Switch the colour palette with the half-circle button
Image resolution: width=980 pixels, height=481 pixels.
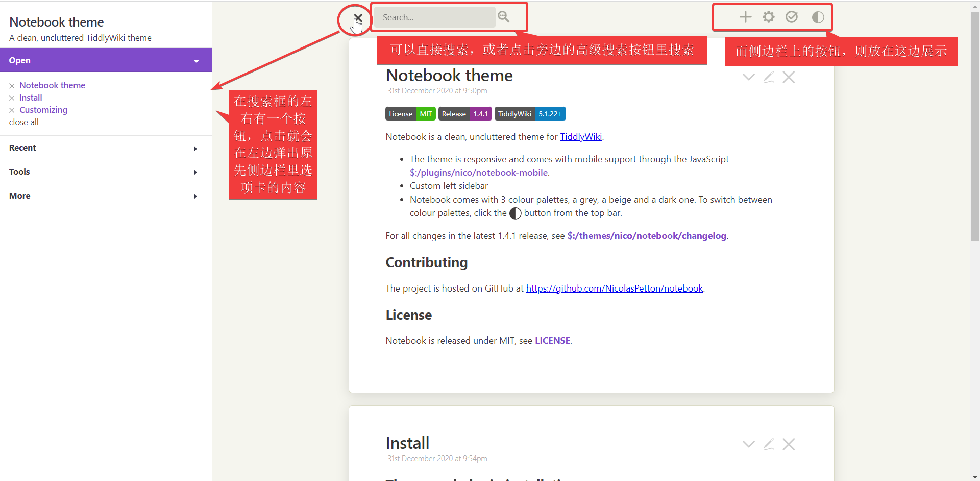coord(818,17)
